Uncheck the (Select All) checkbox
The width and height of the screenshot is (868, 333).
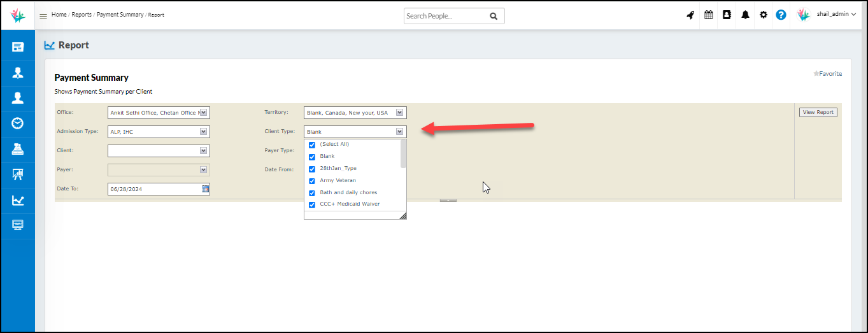coord(312,145)
